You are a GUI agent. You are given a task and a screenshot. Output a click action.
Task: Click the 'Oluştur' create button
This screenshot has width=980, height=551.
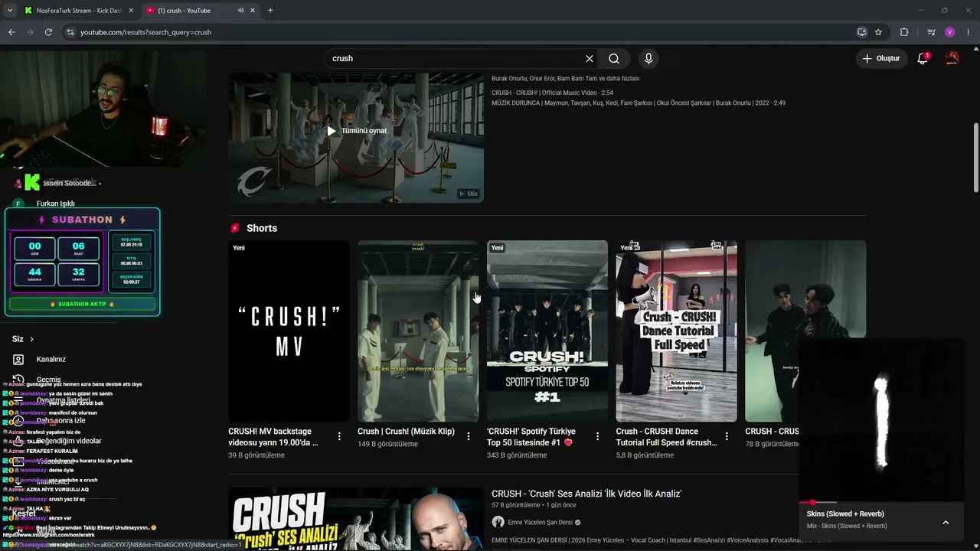[880, 58]
